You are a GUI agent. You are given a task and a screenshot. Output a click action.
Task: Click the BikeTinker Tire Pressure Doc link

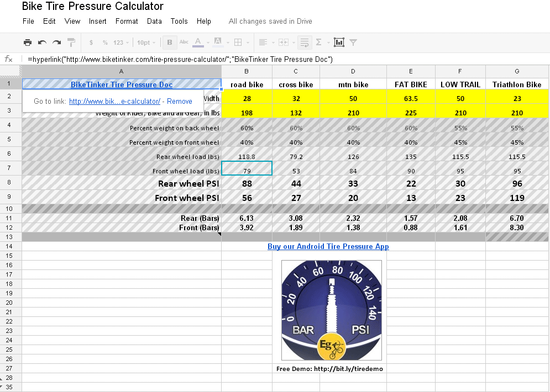click(122, 84)
